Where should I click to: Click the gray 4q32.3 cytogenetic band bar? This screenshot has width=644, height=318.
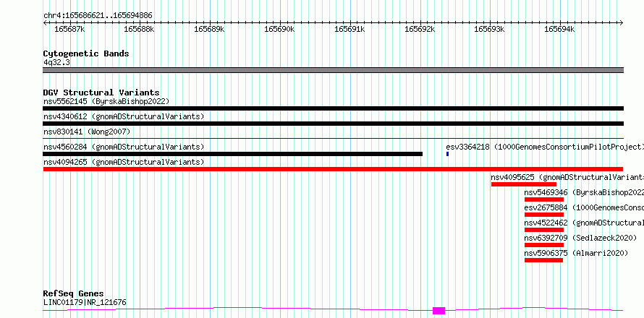coord(333,70)
